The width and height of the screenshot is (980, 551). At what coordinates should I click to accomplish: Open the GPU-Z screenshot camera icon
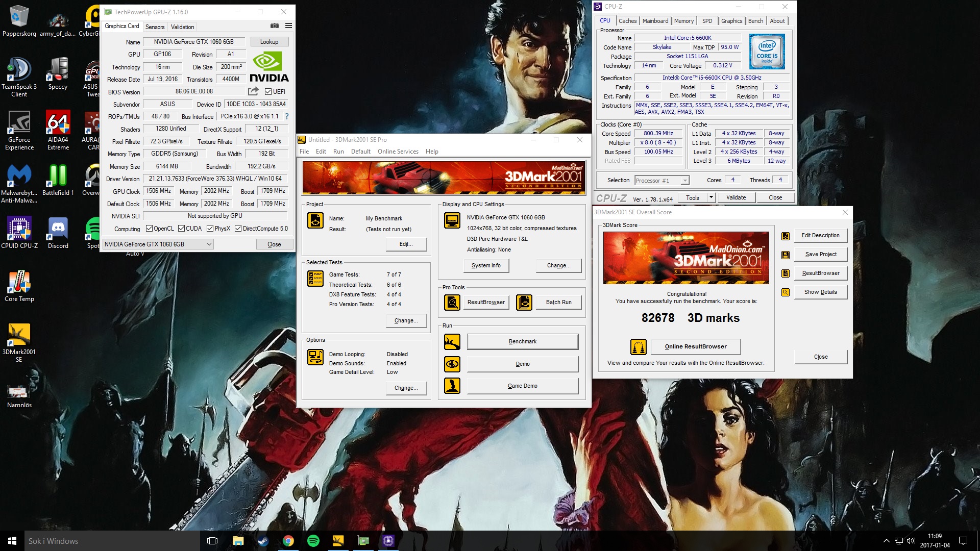(275, 26)
